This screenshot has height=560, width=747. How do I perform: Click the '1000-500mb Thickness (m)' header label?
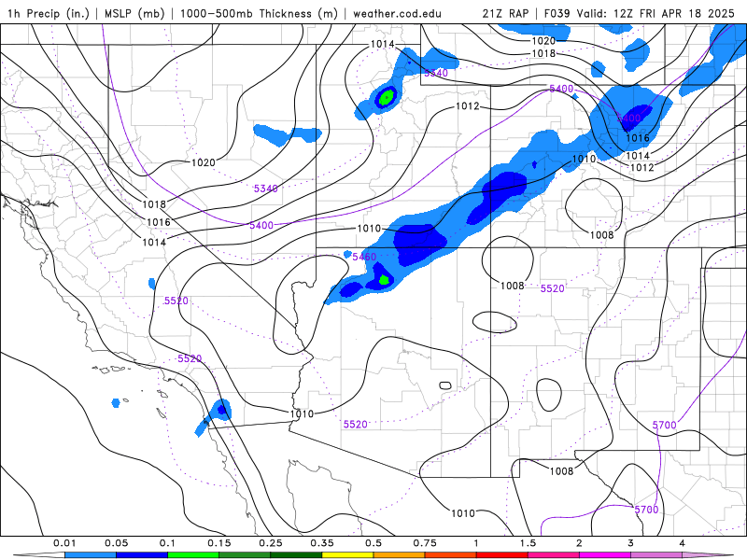259,13
